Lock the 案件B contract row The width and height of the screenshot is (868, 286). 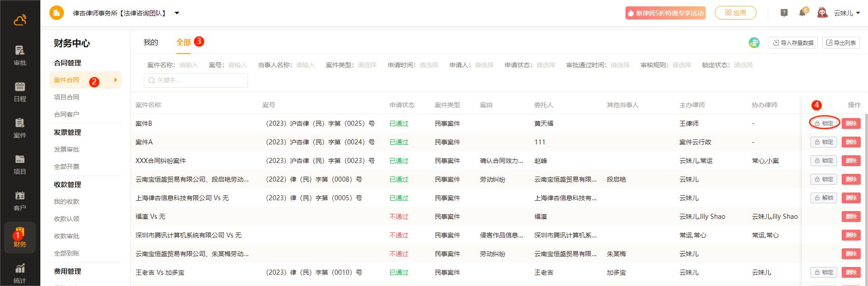pyautogui.click(x=824, y=123)
